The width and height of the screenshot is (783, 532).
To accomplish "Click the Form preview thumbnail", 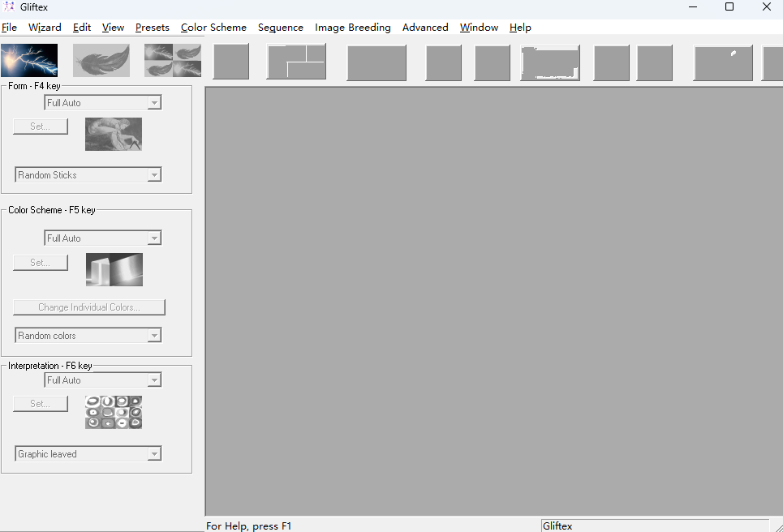I will point(114,134).
